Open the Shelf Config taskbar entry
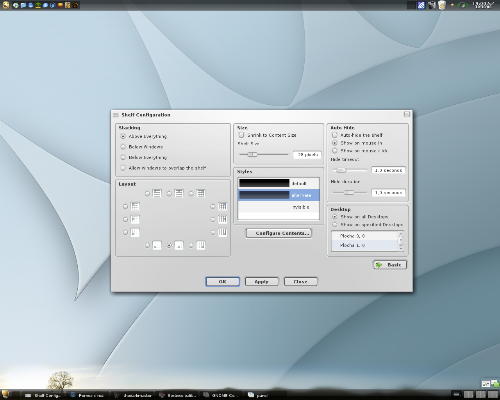This screenshot has height=400, width=500. click(43, 395)
